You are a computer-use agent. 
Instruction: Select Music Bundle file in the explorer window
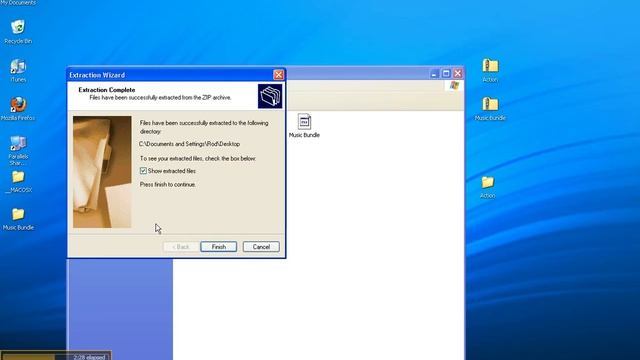[x=304, y=126]
